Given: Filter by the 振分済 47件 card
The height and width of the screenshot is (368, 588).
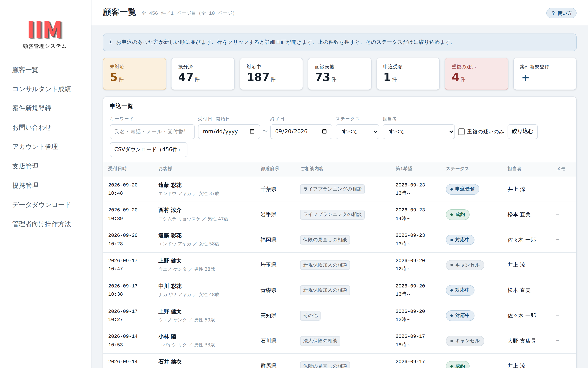Looking at the screenshot, I should [x=203, y=74].
